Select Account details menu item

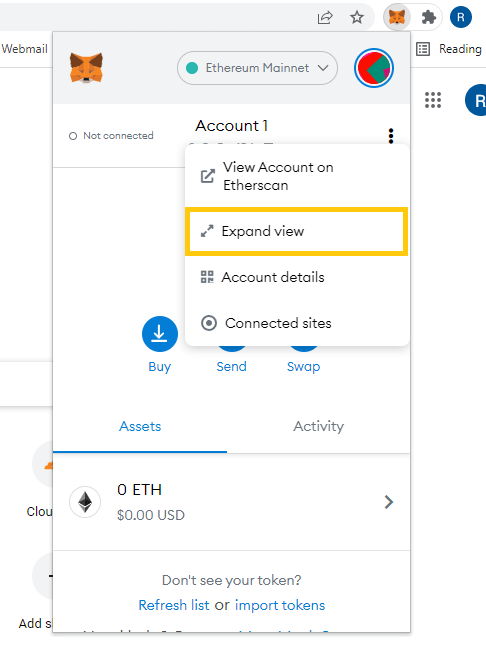297,277
